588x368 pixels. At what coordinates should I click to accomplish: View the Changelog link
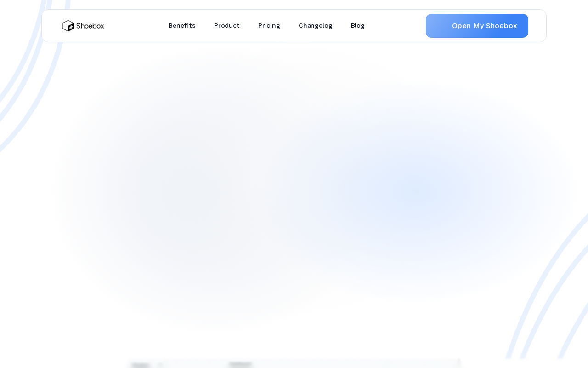[x=316, y=26]
